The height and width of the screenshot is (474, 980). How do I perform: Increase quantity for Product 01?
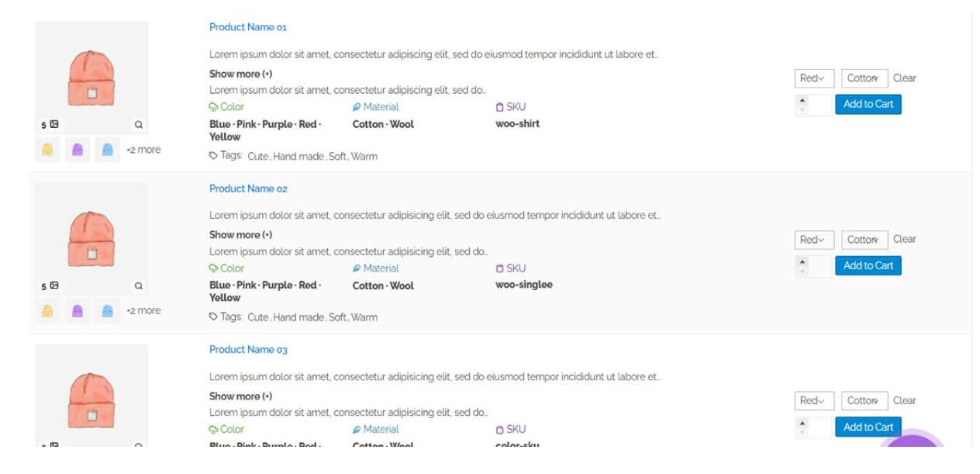[802, 100]
